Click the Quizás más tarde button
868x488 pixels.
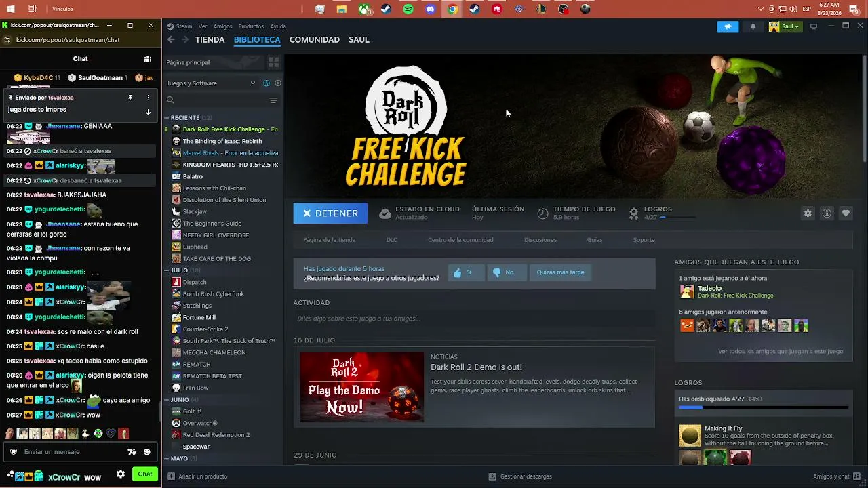(x=560, y=272)
